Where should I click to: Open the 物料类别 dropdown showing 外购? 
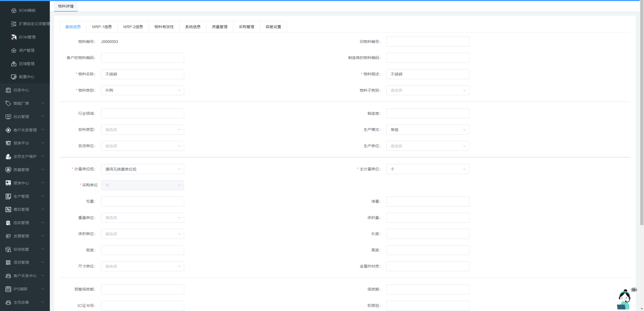142,90
